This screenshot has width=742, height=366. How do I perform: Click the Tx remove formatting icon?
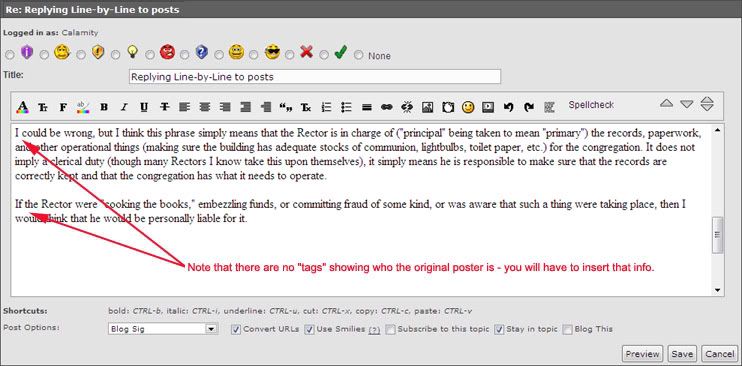(x=306, y=107)
